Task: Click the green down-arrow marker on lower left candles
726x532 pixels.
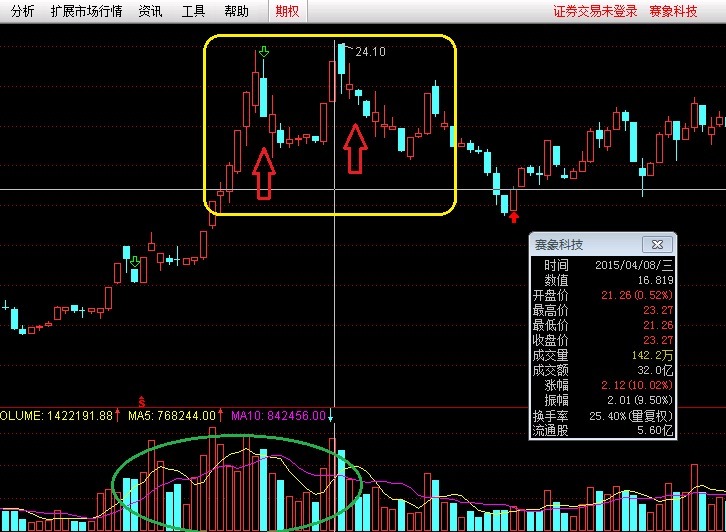Action: [135, 262]
